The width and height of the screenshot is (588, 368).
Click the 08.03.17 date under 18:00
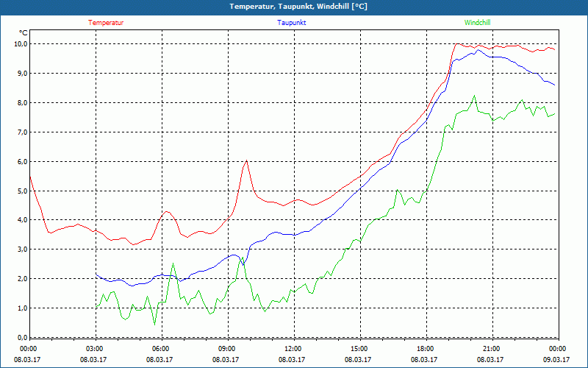424,360
